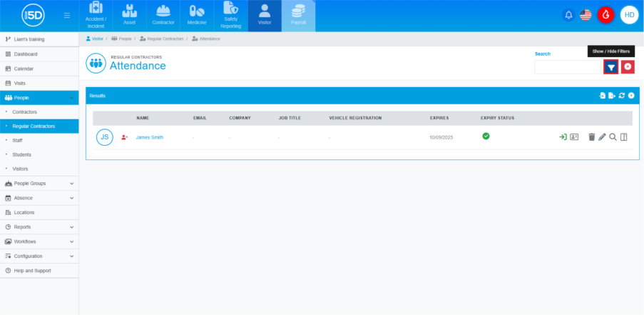644x315 pixels.
Task: Open James Smith's name link
Action: 150,137
